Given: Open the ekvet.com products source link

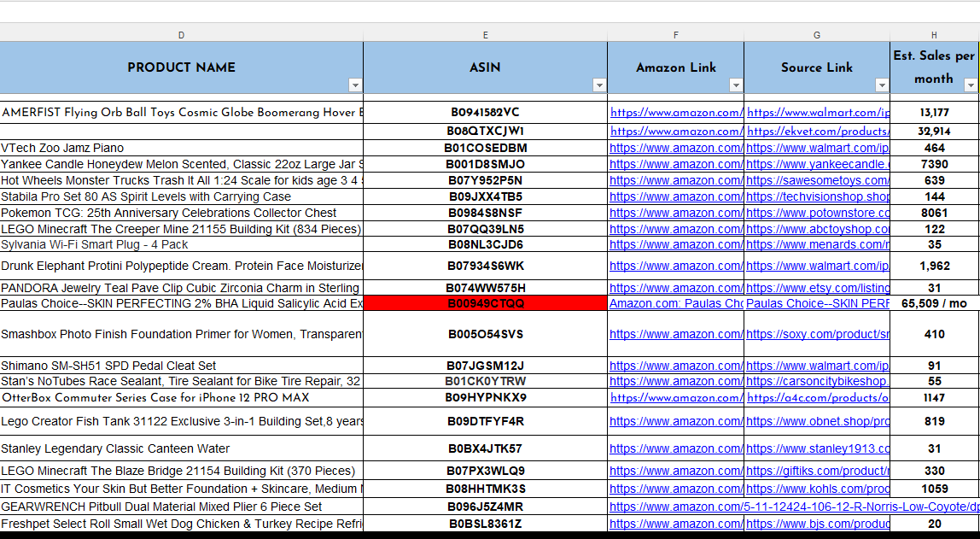Looking at the screenshot, I should tap(818, 132).
